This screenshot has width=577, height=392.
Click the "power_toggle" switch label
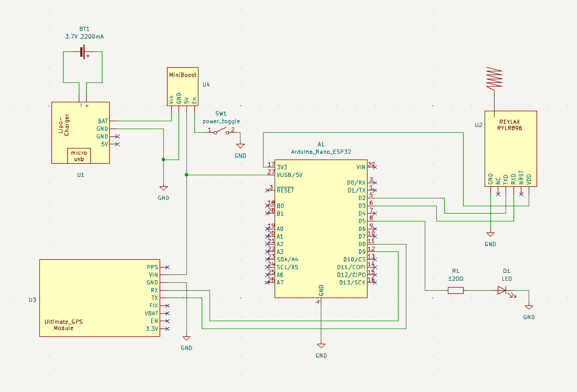[x=221, y=121]
